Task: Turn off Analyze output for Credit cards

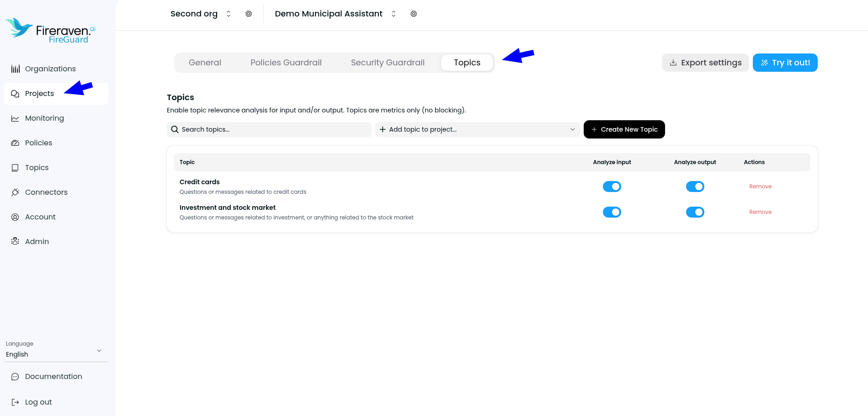Action: click(x=695, y=186)
